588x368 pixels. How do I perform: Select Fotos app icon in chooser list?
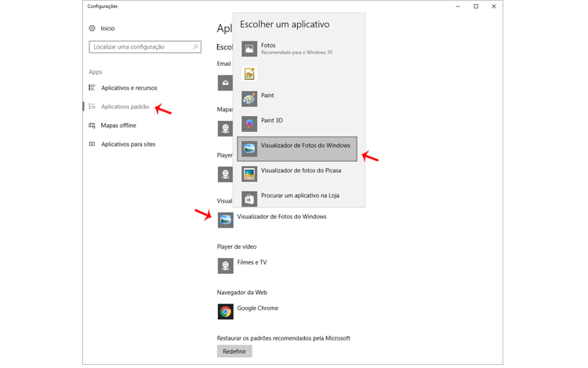click(249, 49)
